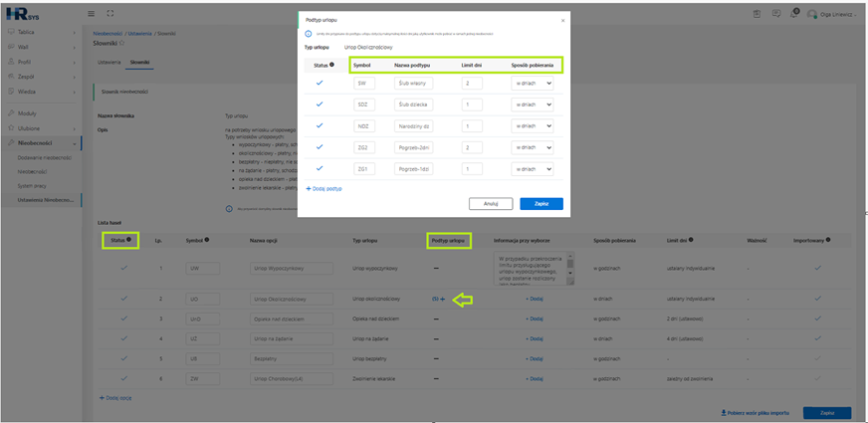Viewport: 868px width, 423px height.
Task: Expand Zespół sidebar section
Action: (x=42, y=77)
